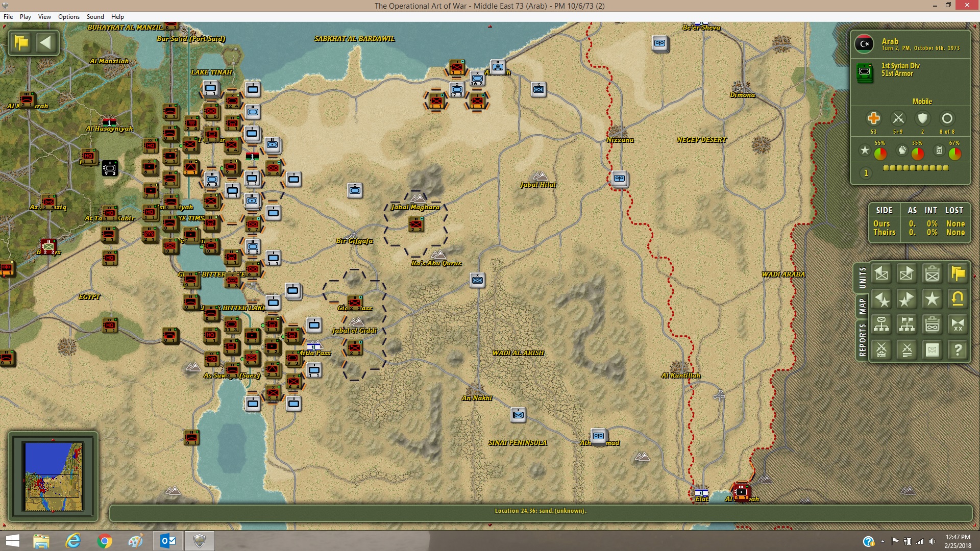Open the unit hierarchy chart icon

[881, 324]
